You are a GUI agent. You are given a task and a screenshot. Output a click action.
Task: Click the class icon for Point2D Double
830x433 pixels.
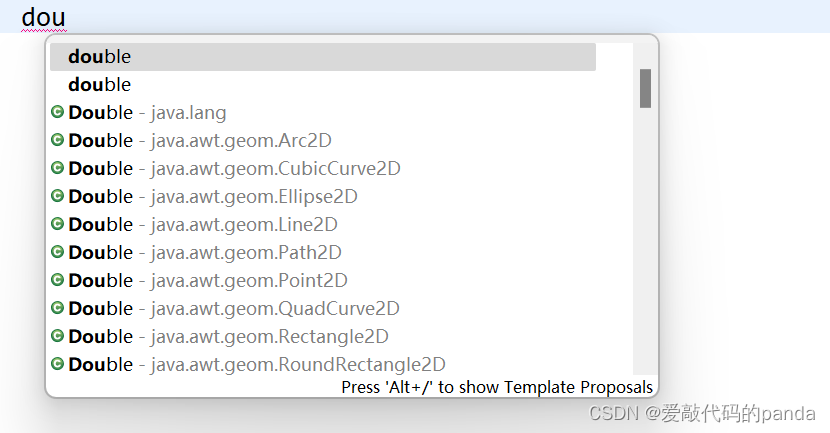[x=57, y=280]
